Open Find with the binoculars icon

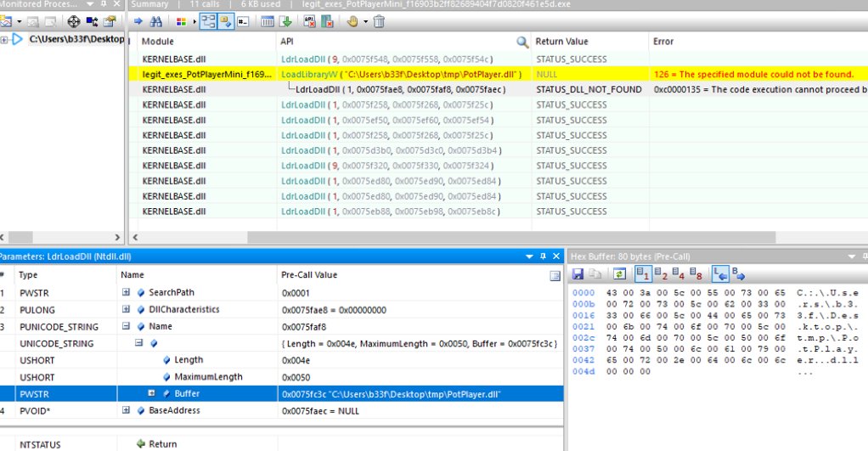(156, 21)
